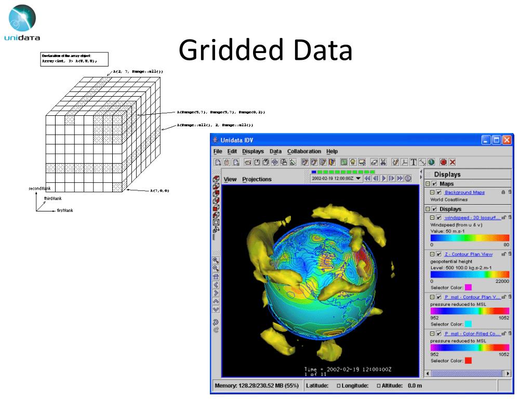Open the P_msl - Contour Plan V... link

(x=472, y=297)
